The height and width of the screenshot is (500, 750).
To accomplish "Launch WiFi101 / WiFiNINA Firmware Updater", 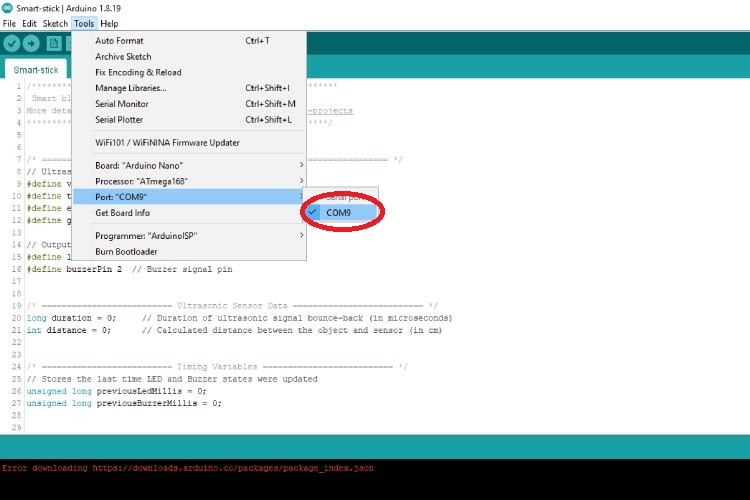I will point(189,143).
